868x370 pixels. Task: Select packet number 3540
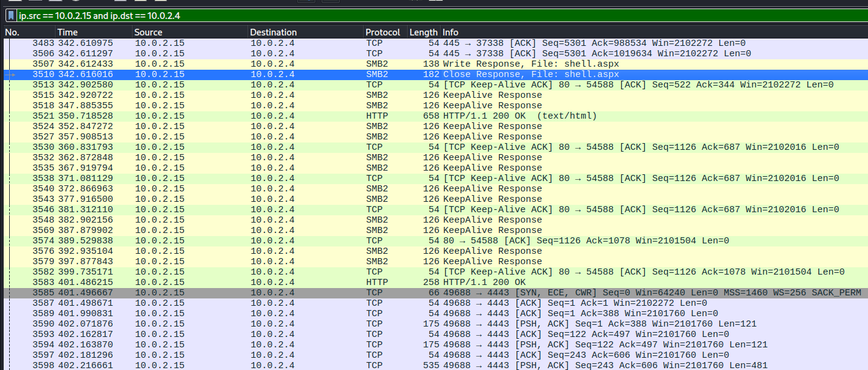435,189
